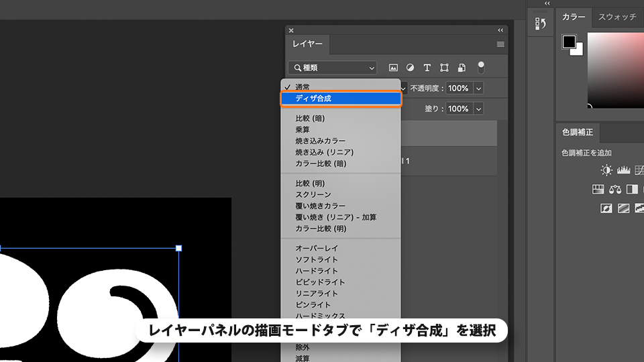644x362 pixels.
Task: Add a Hue/Saturation adjustment
Action: pos(598,189)
